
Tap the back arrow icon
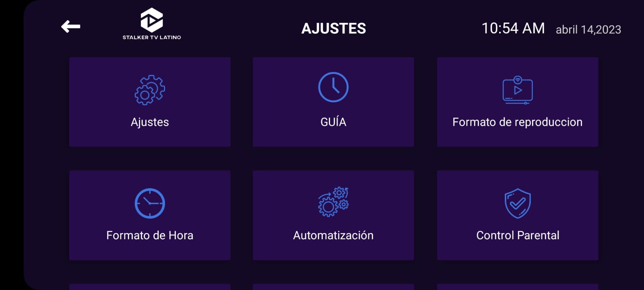coord(70,27)
